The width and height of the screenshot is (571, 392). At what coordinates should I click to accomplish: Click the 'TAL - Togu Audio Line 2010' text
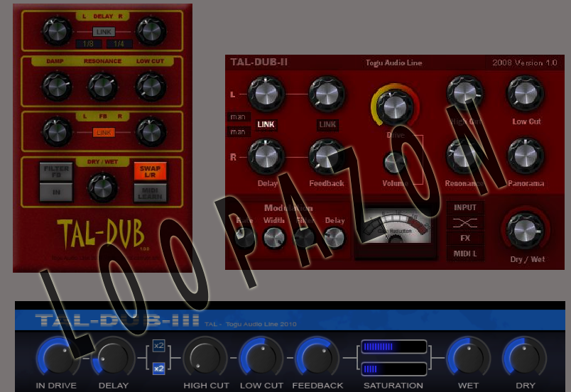click(x=251, y=324)
